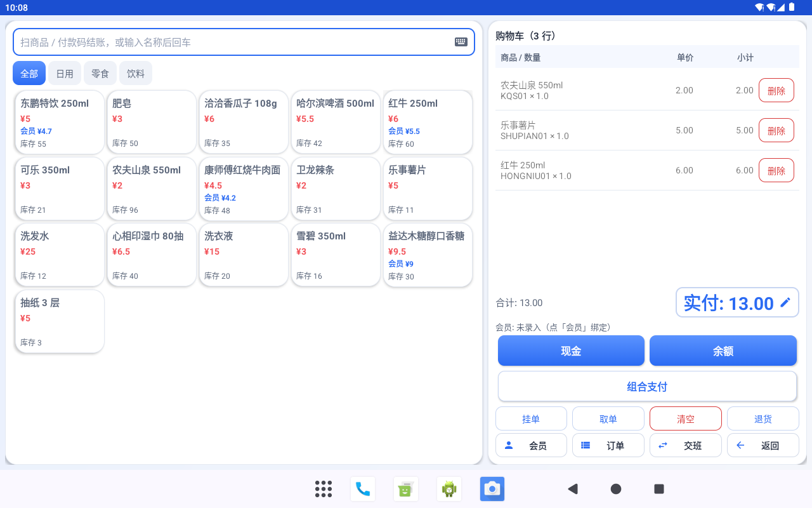Clear the cart with 清空
The height and width of the screenshot is (508, 812).
[686, 419]
